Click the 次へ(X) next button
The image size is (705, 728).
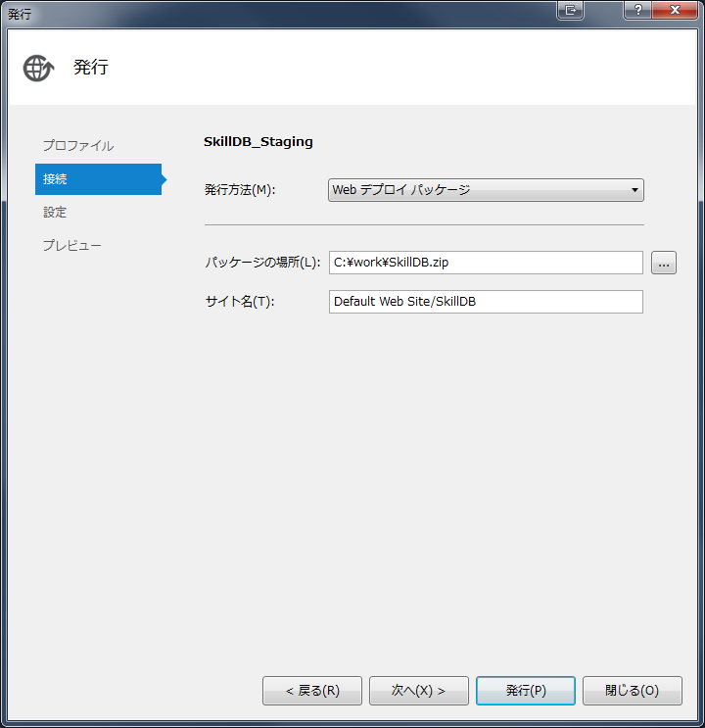[x=419, y=691]
